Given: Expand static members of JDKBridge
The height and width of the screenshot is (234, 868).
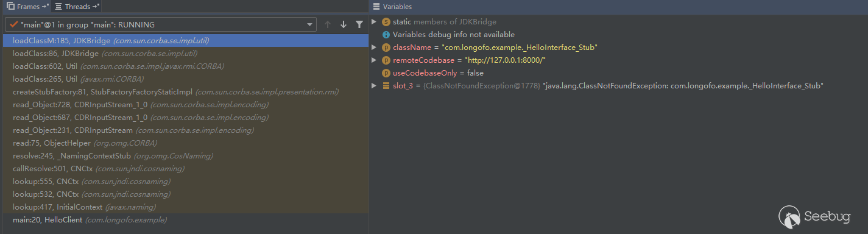Looking at the screenshot, I should click(374, 22).
